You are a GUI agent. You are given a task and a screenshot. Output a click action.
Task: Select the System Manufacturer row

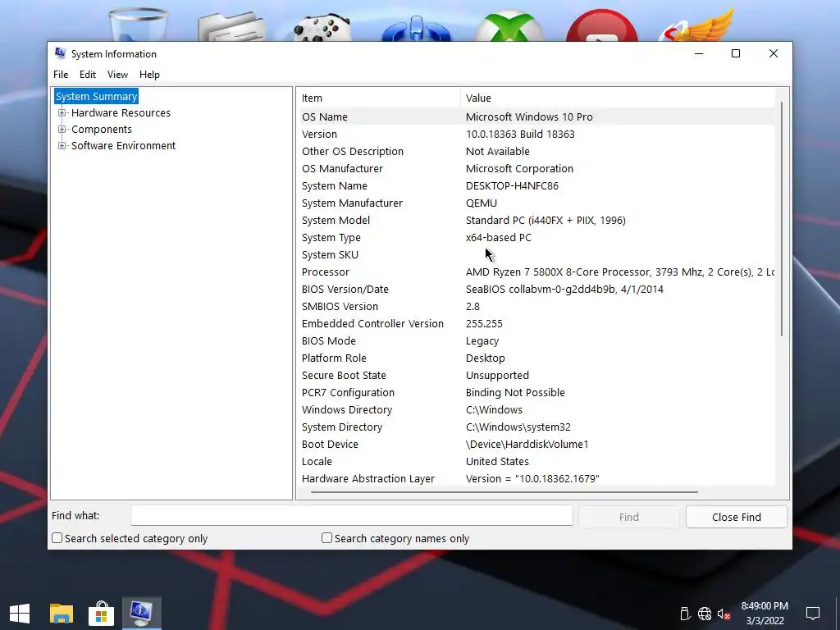(x=536, y=203)
